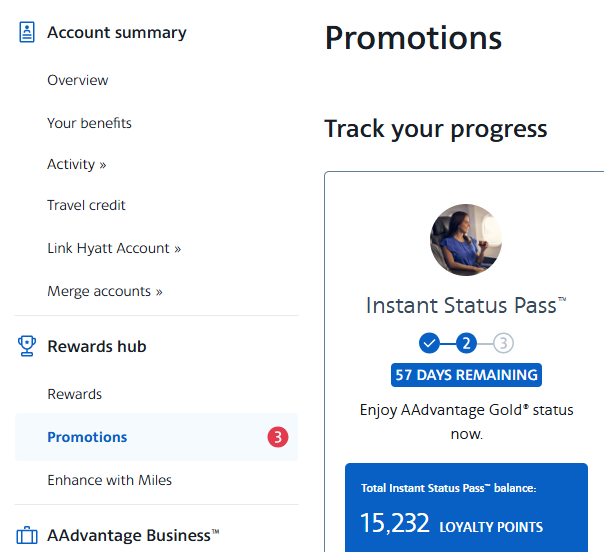Image resolution: width=604 pixels, height=552 pixels.
Task: Go to Your benefits
Action: point(89,123)
